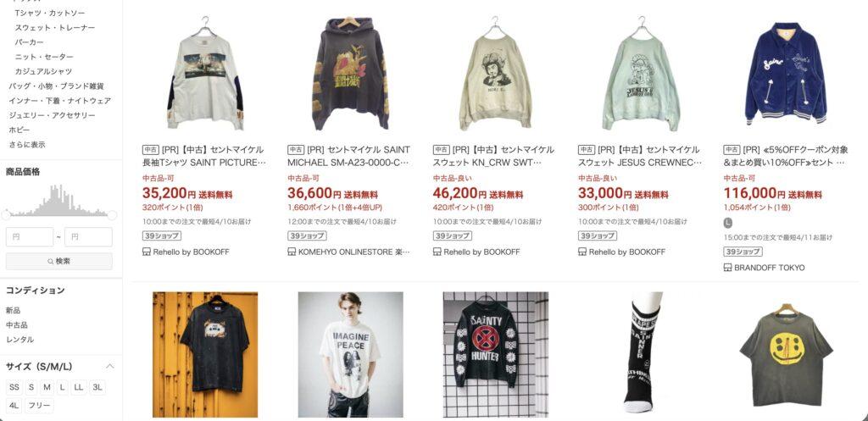This screenshot has height=421, width=868.
Task: Click the 39ショップ badge under 116,000円 item
Action: click(x=743, y=252)
